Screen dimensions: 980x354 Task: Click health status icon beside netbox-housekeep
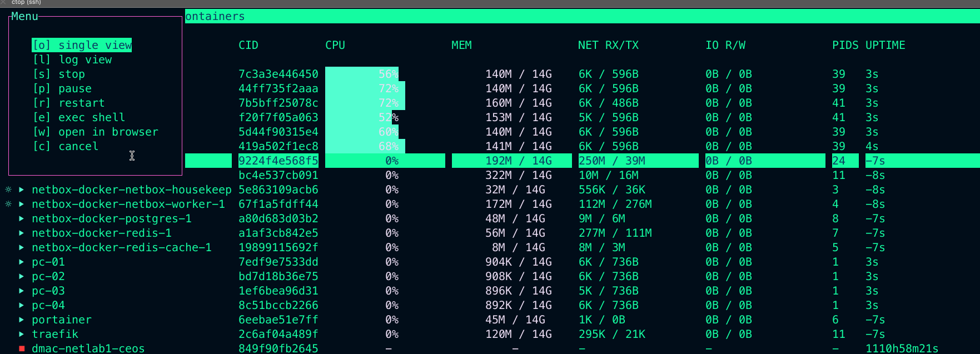8,190
